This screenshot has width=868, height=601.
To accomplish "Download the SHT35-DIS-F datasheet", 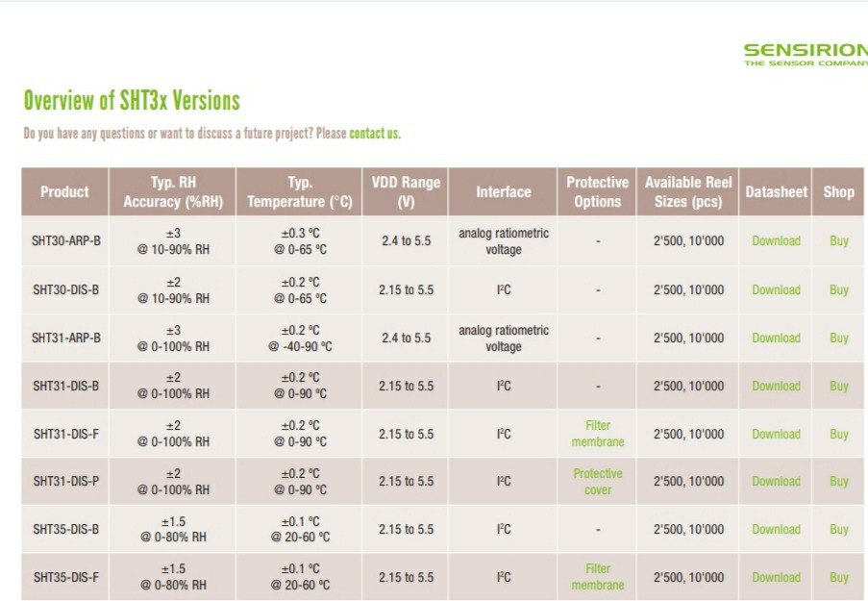I will (x=776, y=577).
